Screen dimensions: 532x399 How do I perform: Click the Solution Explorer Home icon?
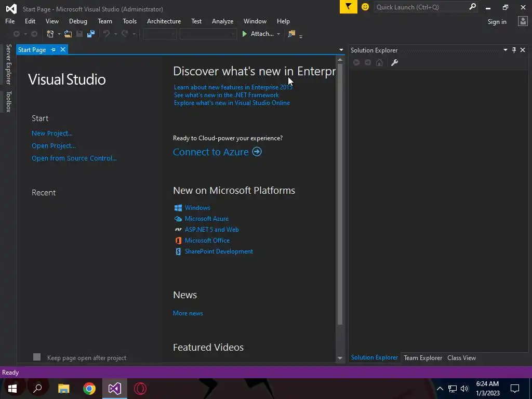pyautogui.click(x=379, y=62)
